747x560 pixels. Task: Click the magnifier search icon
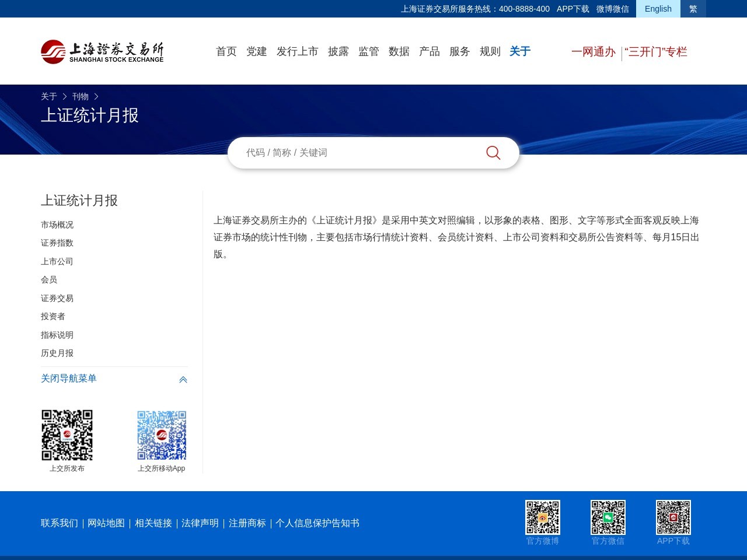493,153
